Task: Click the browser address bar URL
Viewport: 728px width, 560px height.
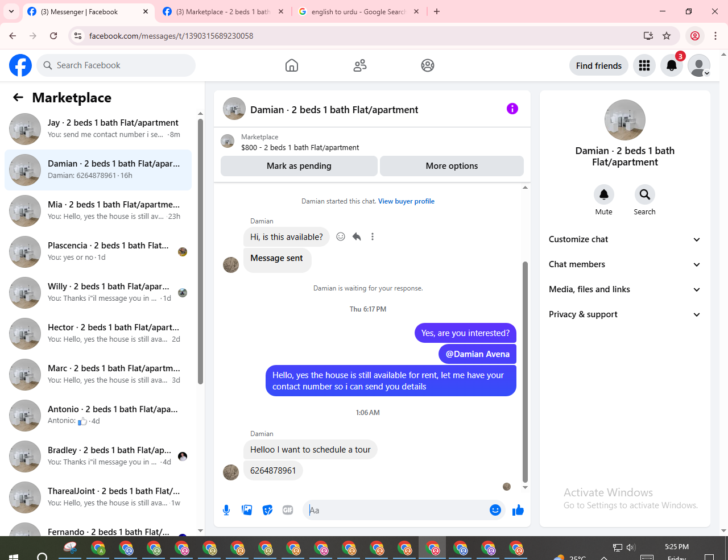Action: (171, 36)
